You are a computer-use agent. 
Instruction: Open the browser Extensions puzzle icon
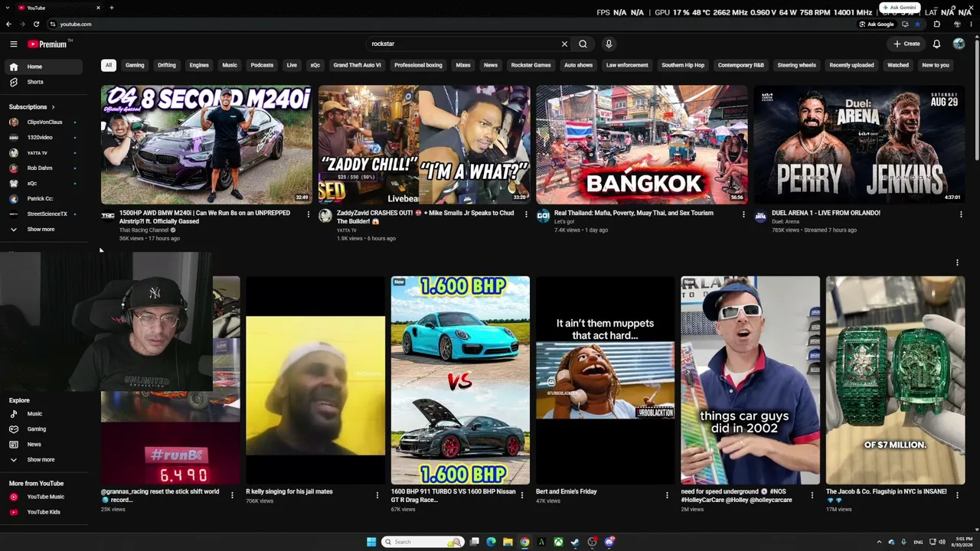point(936,24)
